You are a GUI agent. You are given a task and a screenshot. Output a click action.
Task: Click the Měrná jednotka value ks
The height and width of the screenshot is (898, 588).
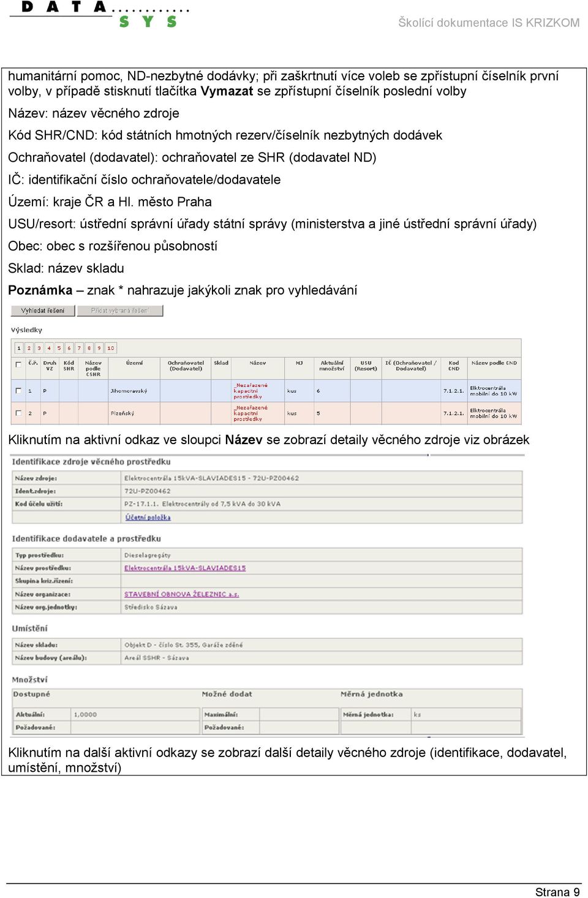tap(418, 715)
